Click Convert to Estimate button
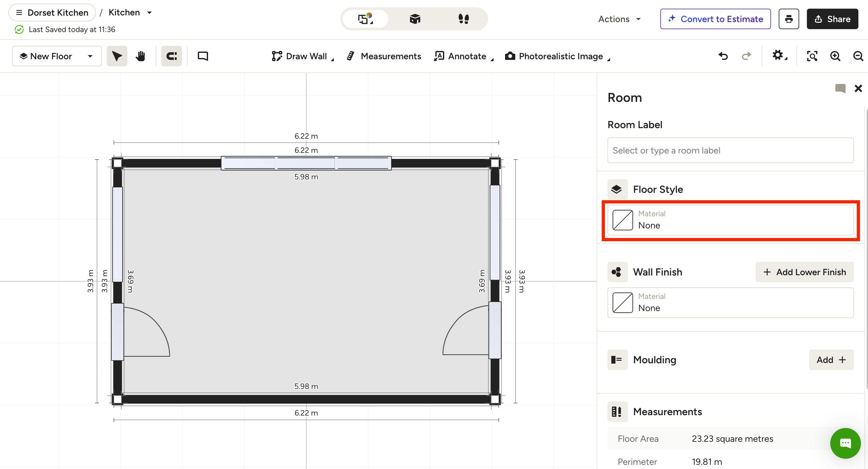Image resolution: width=868 pixels, height=469 pixels. (x=715, y=19)
